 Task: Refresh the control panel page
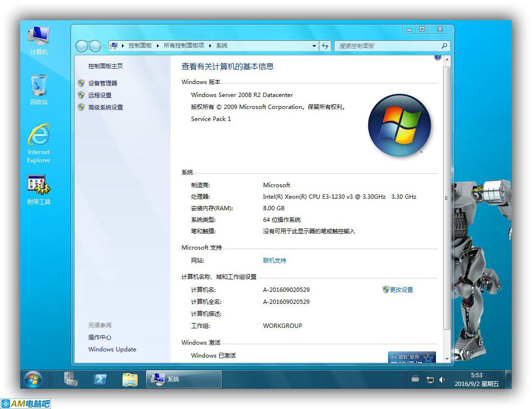(325, 46)
